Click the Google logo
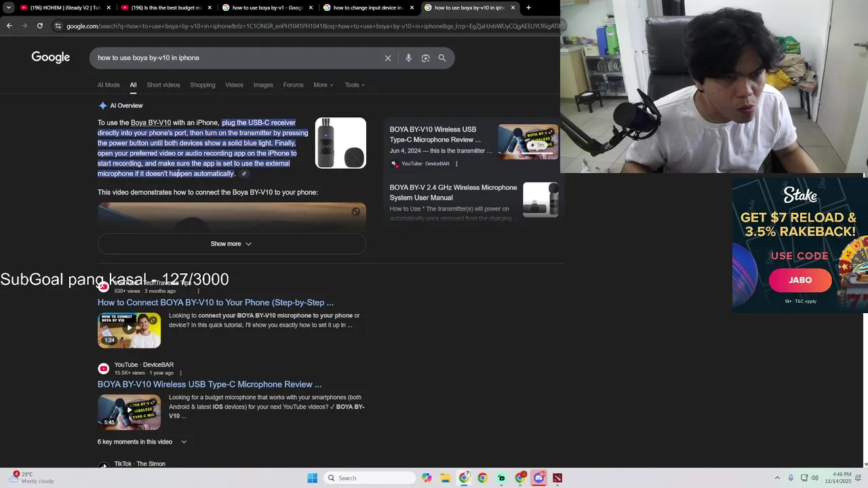The width and height of the screenshot is (868, 488). [x=51, y=58]
